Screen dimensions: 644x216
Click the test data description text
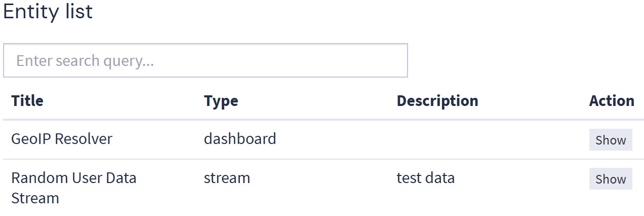[x=425, y=178]
